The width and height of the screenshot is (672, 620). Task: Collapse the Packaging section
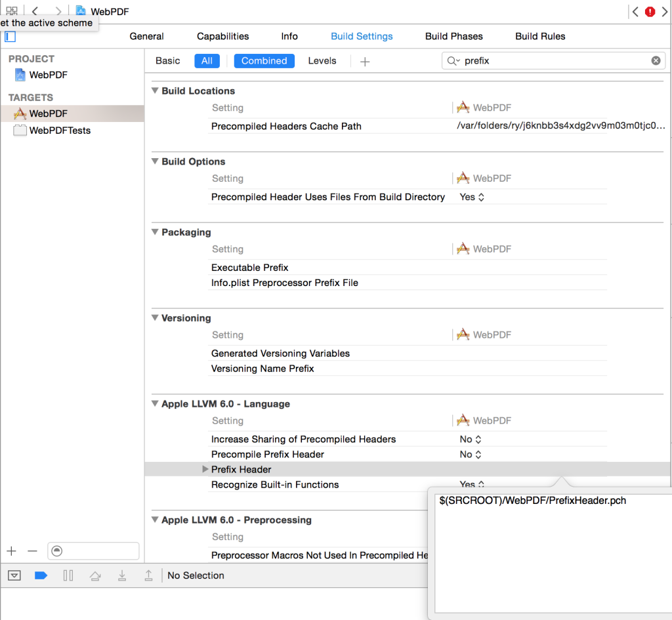pos(155,232)
